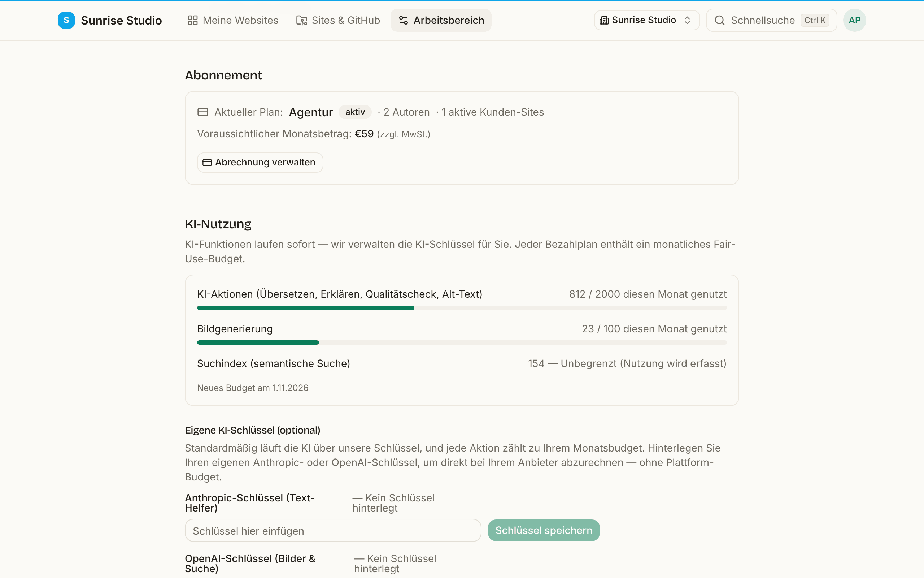Click the Bildgenerierung usage progress bar
The image size is (924, 578).
[x=462, y=342]
